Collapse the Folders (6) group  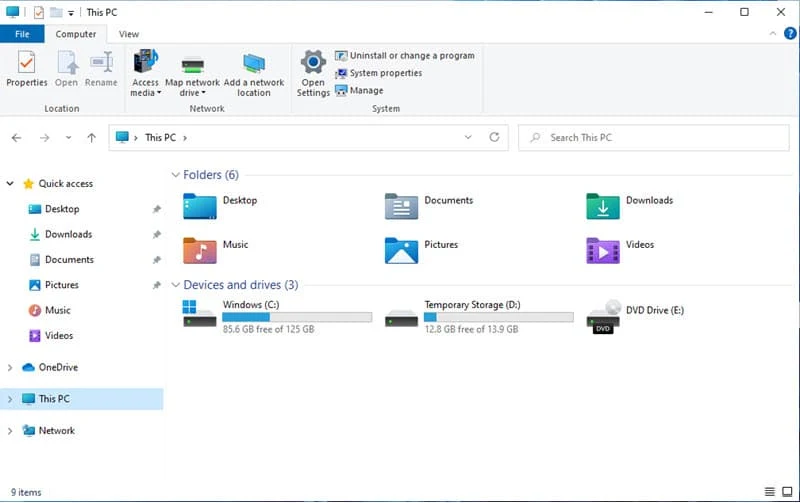[176, 175]
